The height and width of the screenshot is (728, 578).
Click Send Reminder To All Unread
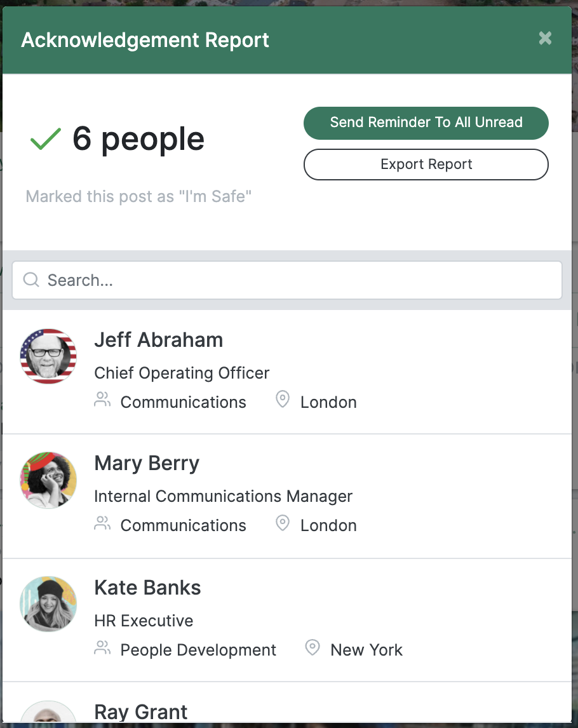[426, 123]
